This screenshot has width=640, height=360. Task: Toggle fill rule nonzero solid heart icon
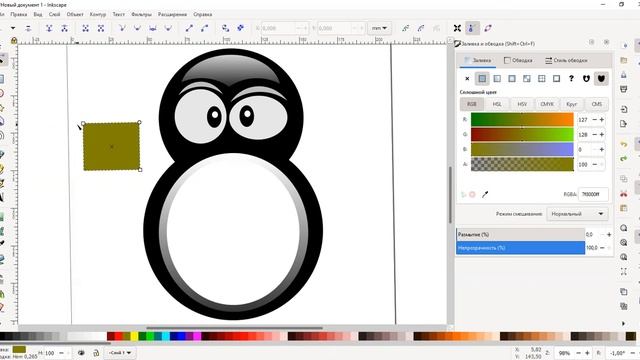click(x=601, y=78)
